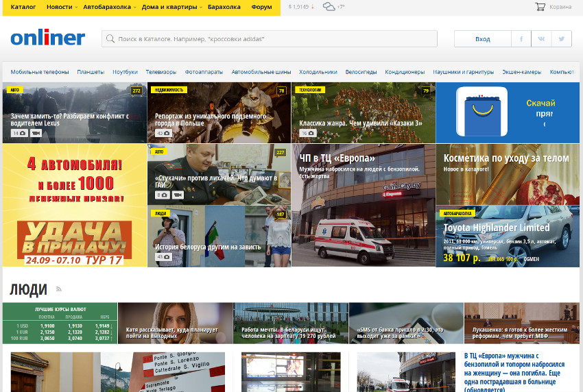Log in with the Twitter icon
This screenshot has height=392, width=583.
pyautogui.click(x=562, y=39)
